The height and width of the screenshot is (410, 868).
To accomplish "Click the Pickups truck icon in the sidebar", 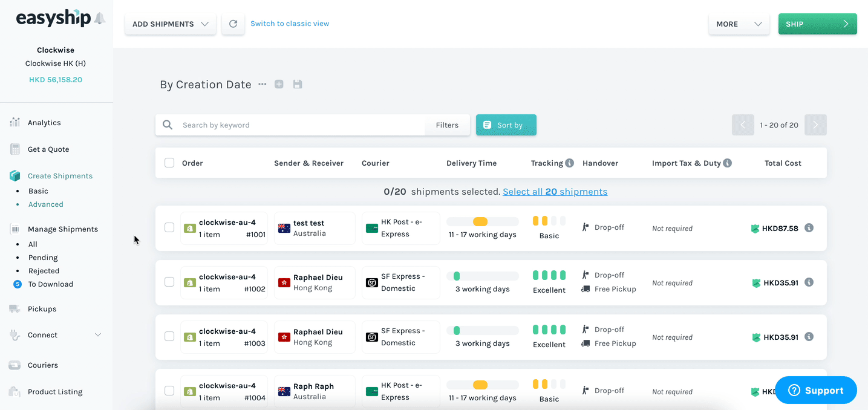I will 15,308.
